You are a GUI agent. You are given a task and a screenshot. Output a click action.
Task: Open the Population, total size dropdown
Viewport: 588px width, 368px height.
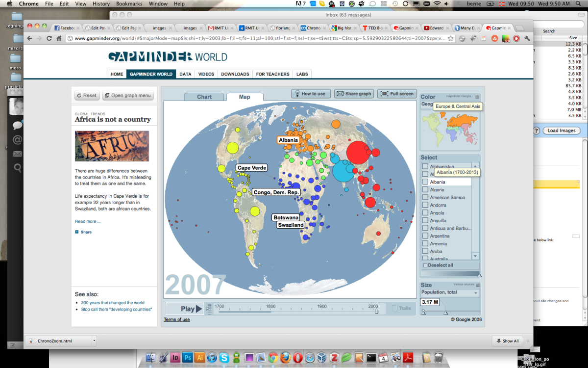pos(450,292)
